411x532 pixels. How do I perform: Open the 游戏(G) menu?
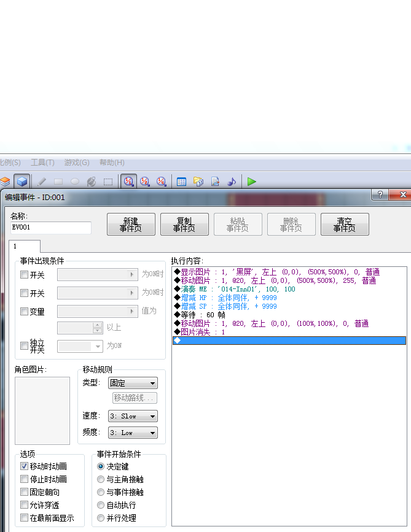coord(77,163)
